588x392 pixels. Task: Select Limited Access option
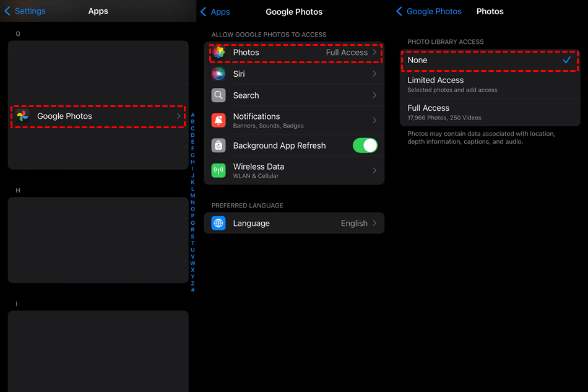tap(490, 85)
